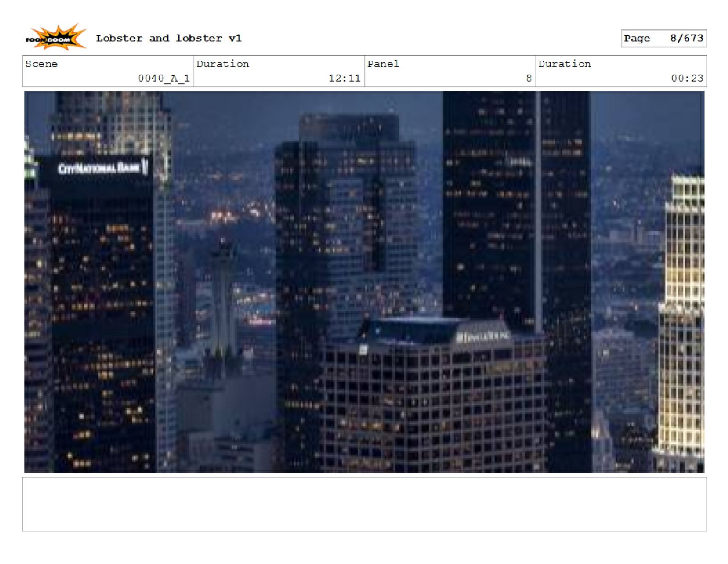Click the title 'Lobster and lobster v1'
The height and width of the screenshot is (564, 728).
point(169,38)
